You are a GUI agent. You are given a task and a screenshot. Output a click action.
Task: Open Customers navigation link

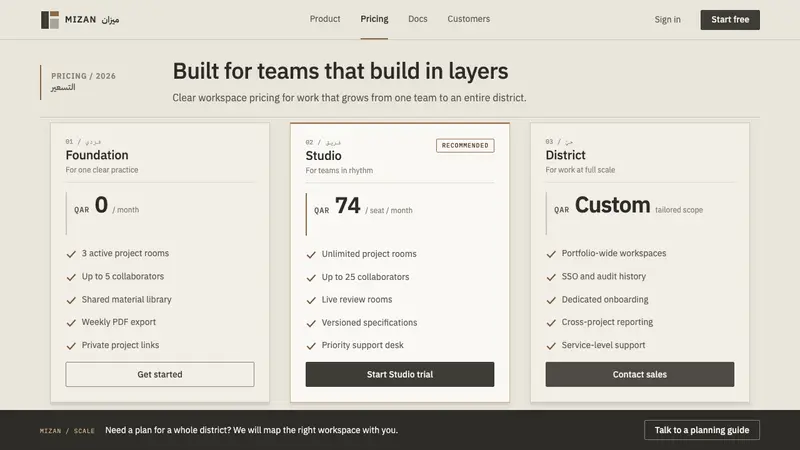tap(468, 19)
